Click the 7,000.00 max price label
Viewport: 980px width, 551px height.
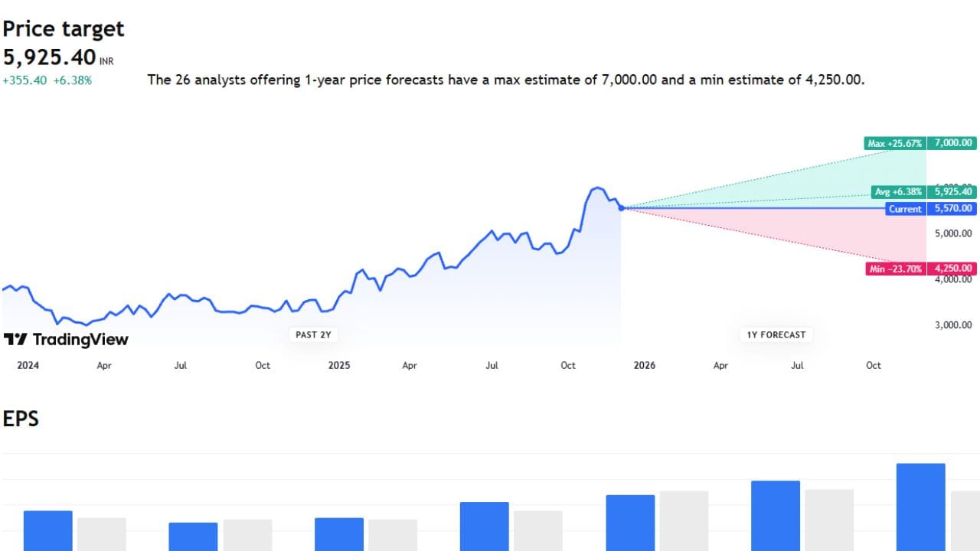pyautogui.click(x=952, y=143)
